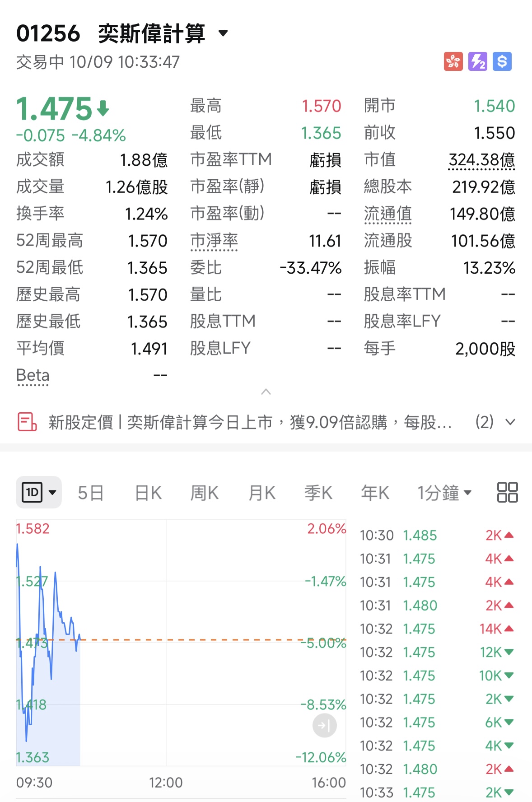The height and width of the screenshot is (802, 532).
Task: Switch to the 周K chart tab
Action: pos(205,493)
